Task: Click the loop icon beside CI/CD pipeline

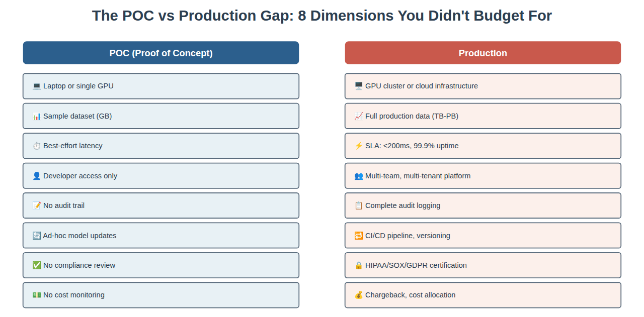Action: [x=359, y=236]
